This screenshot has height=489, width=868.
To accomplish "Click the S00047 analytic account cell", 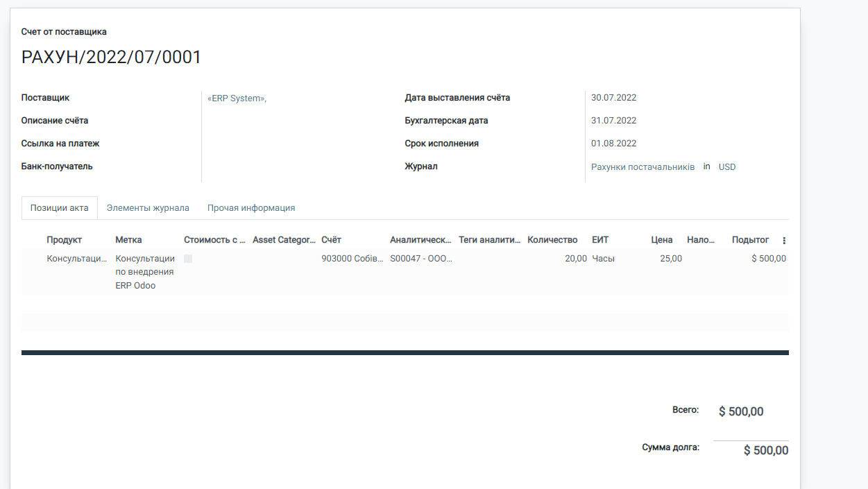I will [420, 259].
